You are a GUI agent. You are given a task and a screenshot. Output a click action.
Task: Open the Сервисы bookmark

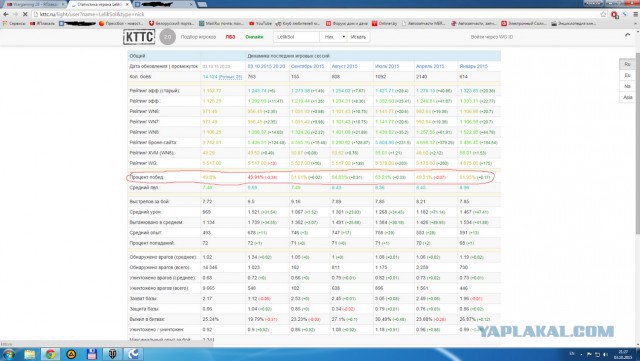pos(14,24)
